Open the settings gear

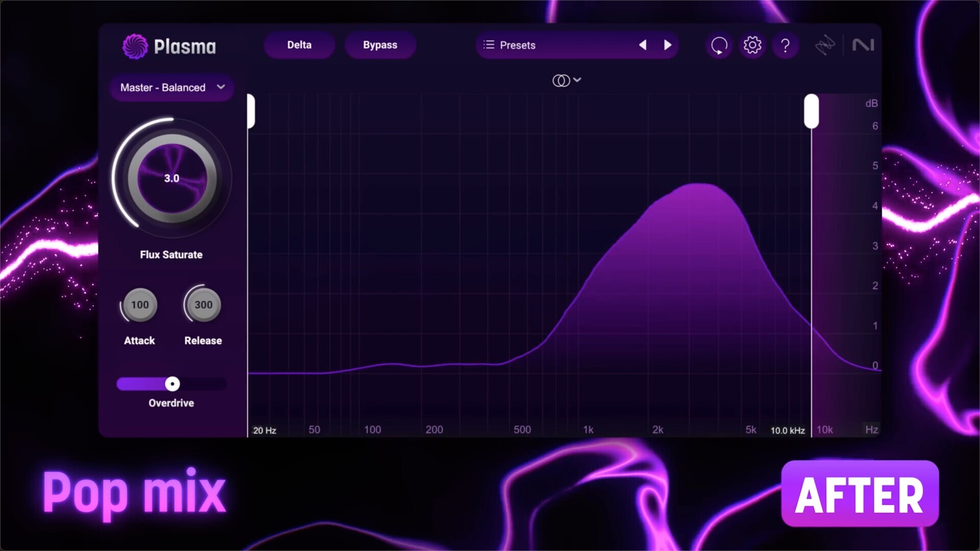click(752, 45)
